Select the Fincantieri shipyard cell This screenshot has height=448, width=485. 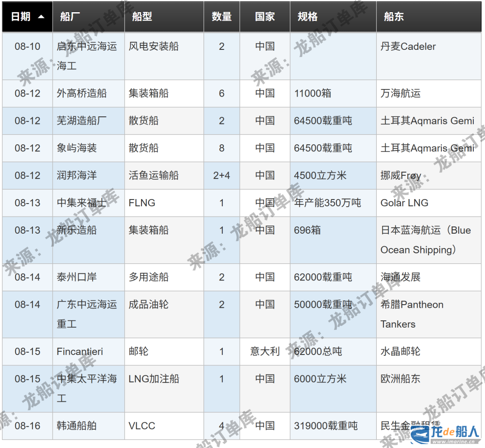(88, 351)
